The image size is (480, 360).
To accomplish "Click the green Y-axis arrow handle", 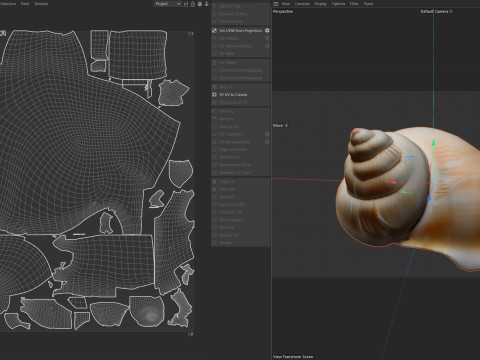I will [x=433, y=143].
